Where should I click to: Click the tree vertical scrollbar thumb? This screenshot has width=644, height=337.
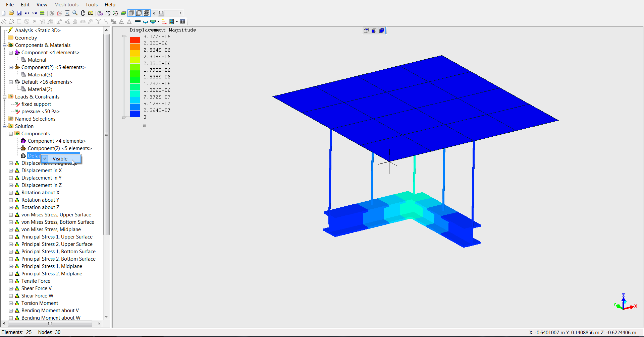106,134
